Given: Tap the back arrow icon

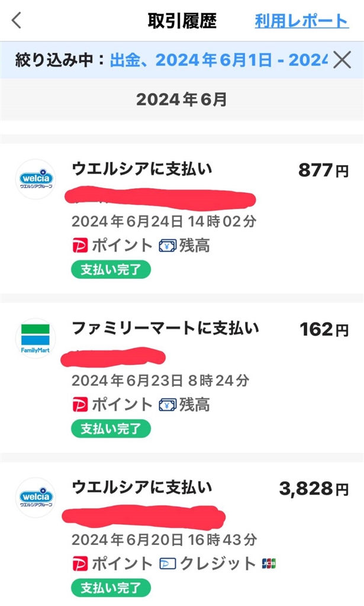Looking at the screenshot, I should coord(17,21).
